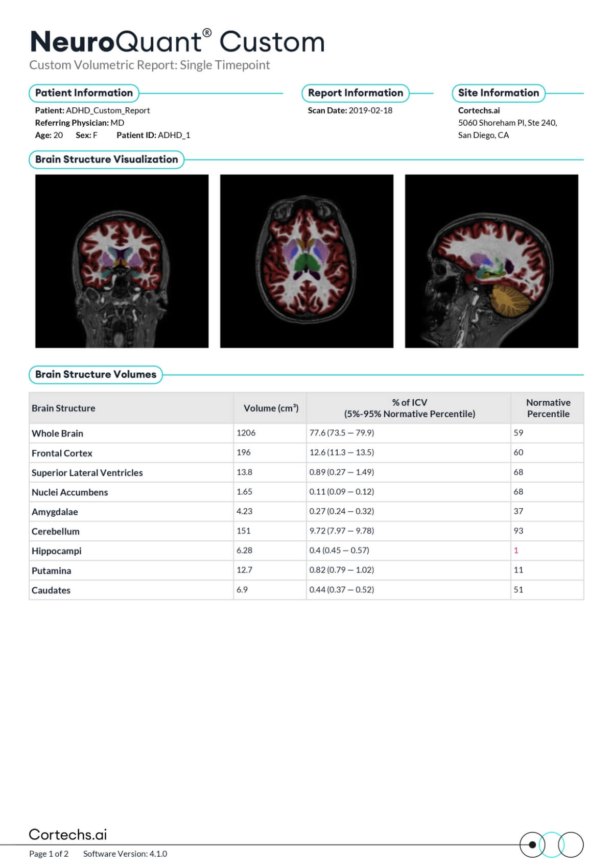Click the Cortechs.ai footer logo
This screenshot has width=613, height=868.
click(68, 834)
